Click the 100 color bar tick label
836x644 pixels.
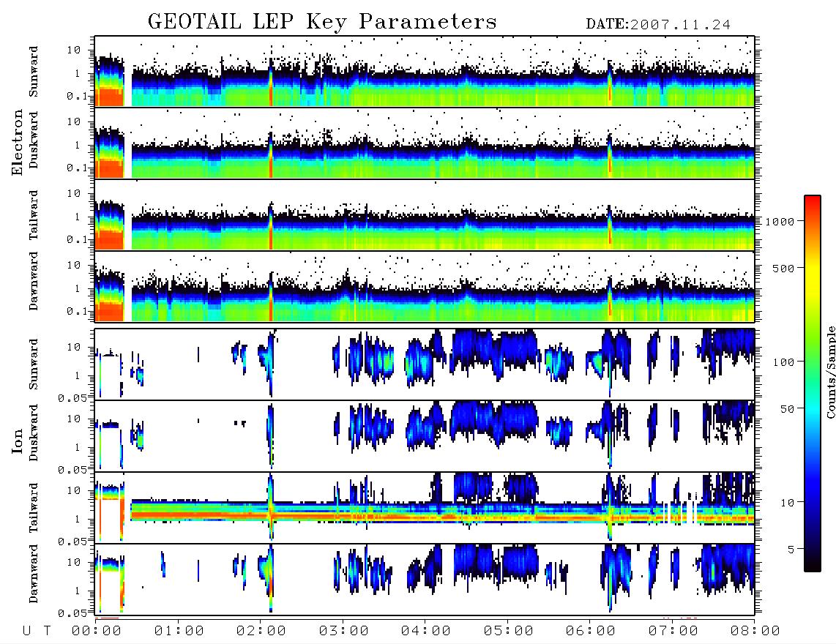pos(784,362)
